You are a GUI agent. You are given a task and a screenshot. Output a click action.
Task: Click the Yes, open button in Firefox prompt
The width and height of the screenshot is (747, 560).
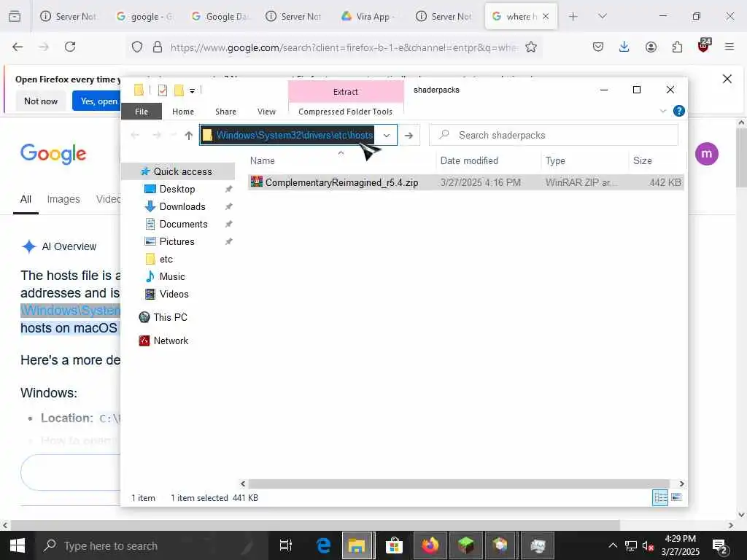pyautogui.click(x=98, y=101)
